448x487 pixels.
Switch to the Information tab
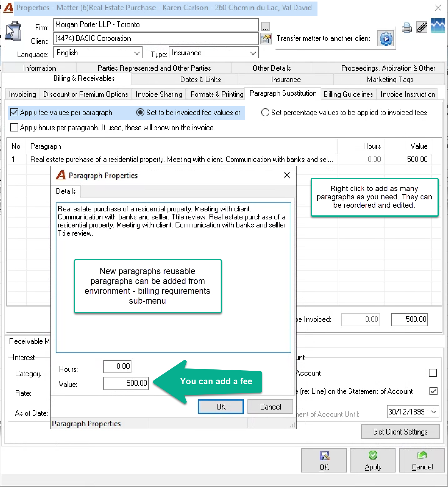point(39,68)
